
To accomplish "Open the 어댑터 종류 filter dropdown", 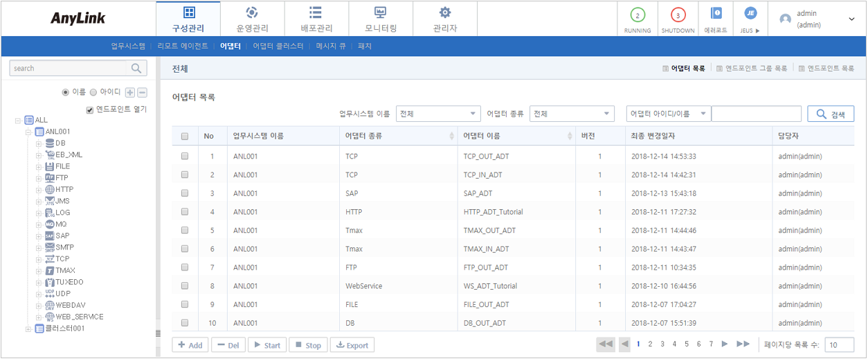I will pos(572,114).
